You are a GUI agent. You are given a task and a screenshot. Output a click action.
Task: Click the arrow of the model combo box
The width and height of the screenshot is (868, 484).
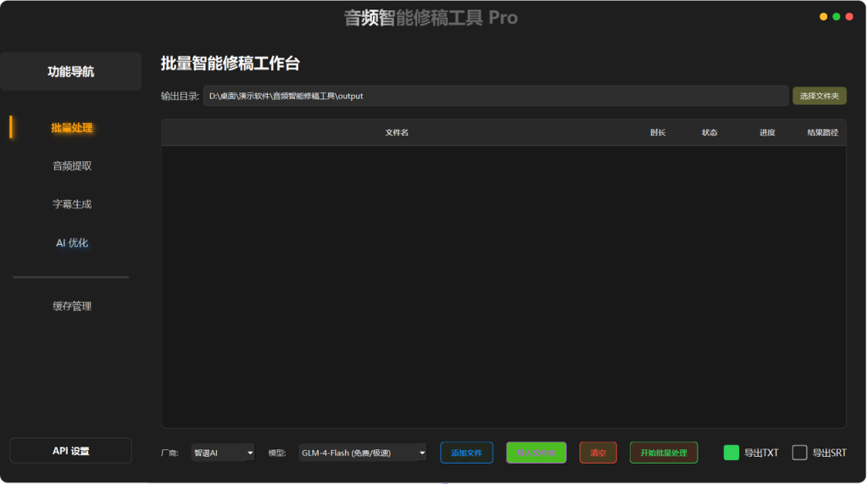422,453
